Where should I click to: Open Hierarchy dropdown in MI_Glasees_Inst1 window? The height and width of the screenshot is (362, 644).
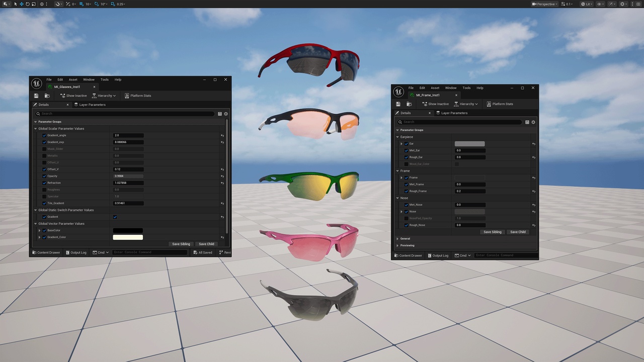tap(104, 96)
